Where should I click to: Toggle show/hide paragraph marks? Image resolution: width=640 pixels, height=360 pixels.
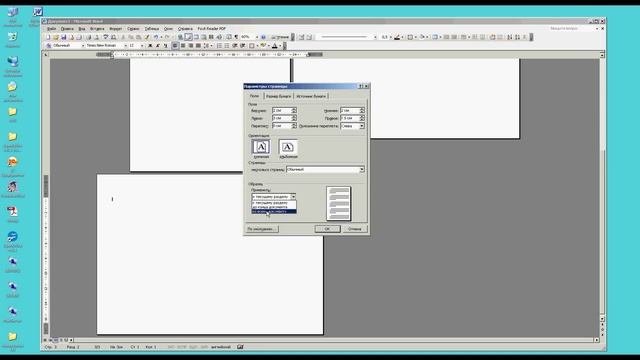coord(236,37)
